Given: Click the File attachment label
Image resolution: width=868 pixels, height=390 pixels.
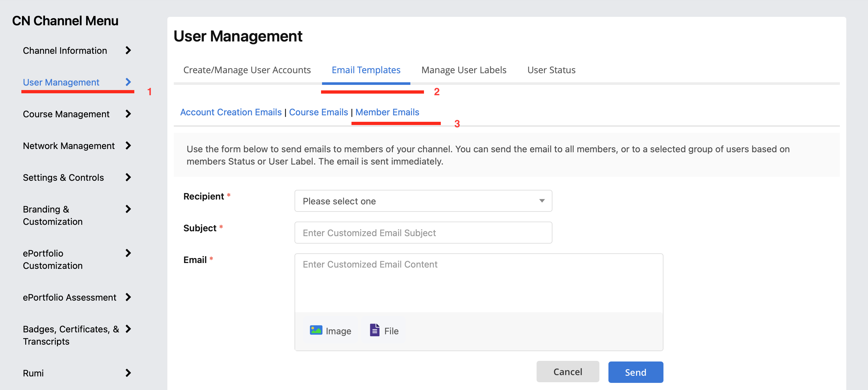Looking at the screenshot, I should [391, 331].
